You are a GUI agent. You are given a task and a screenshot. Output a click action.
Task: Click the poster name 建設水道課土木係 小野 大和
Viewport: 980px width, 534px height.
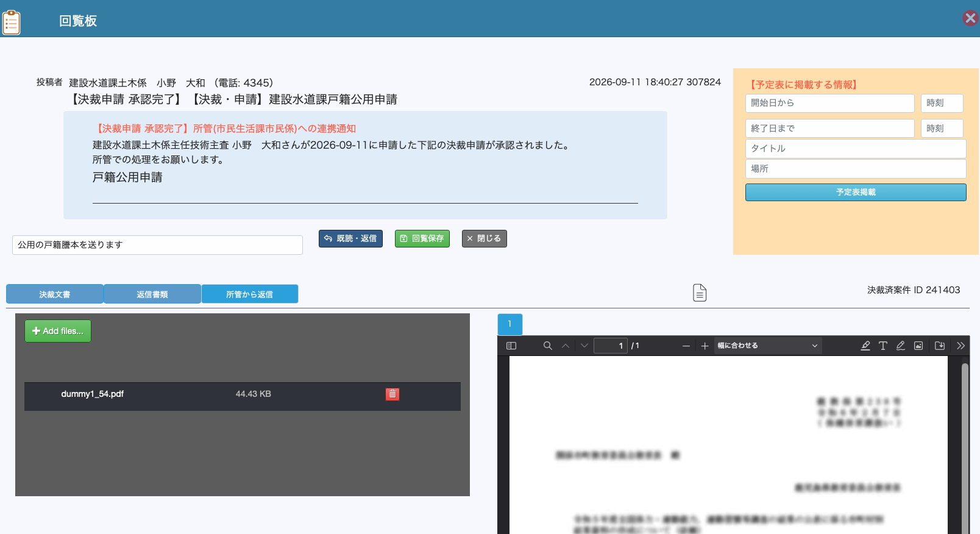(x=137, y=83)
